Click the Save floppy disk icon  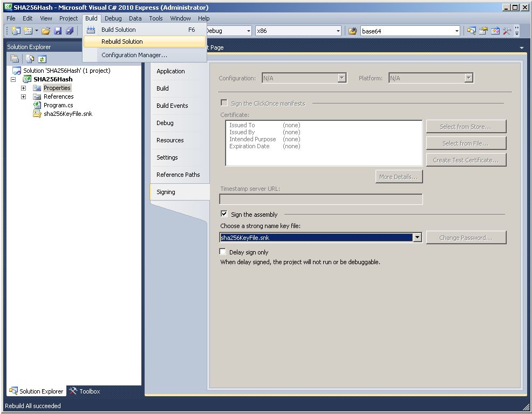tap(58, 31)
